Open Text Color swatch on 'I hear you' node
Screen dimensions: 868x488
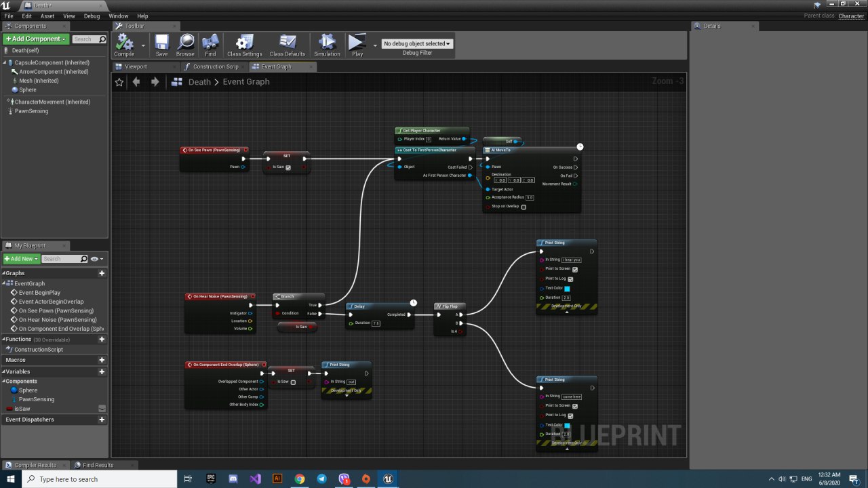click(x=568, y=289)
